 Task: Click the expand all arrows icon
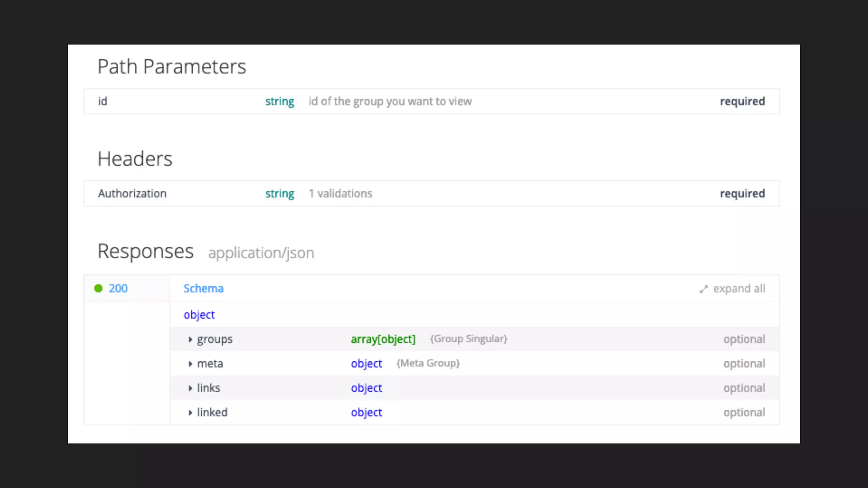point(704,289)
